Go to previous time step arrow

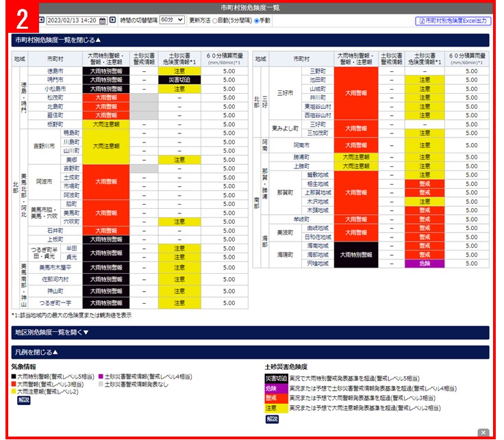[42, 20]
